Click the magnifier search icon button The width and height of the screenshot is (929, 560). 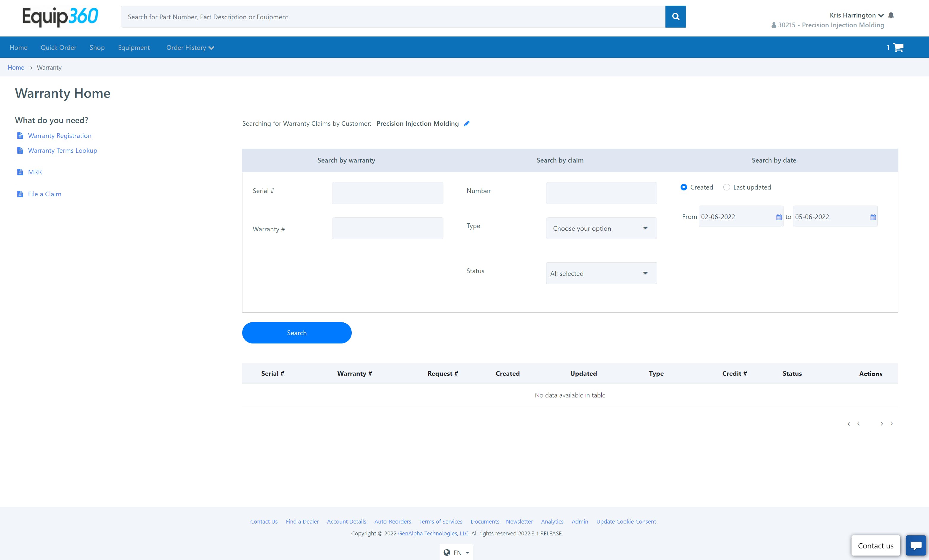coord(675,17)
